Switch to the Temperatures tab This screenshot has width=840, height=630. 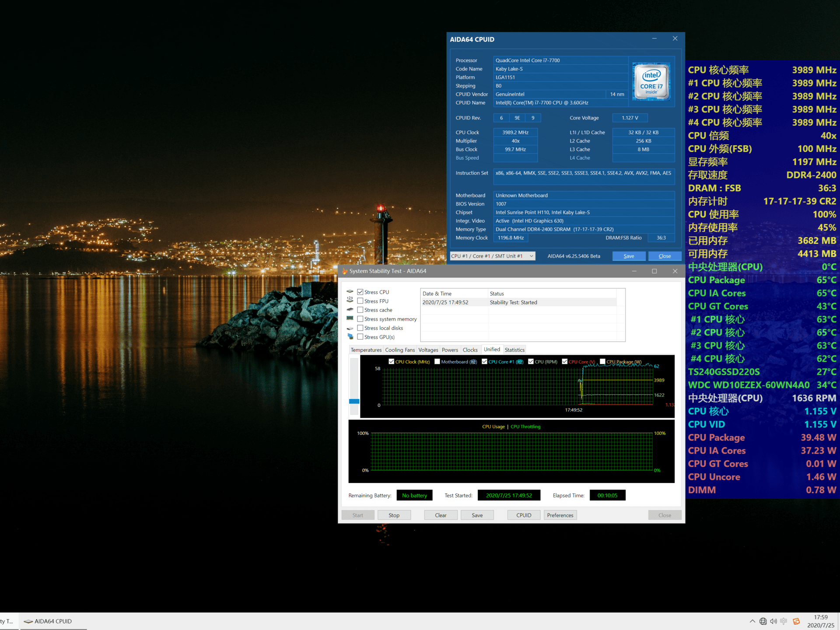[366, 350]
